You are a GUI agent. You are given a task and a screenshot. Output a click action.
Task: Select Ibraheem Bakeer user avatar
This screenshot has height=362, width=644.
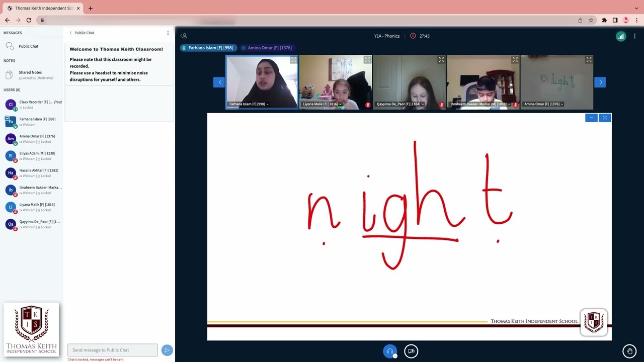pos(11,190)
